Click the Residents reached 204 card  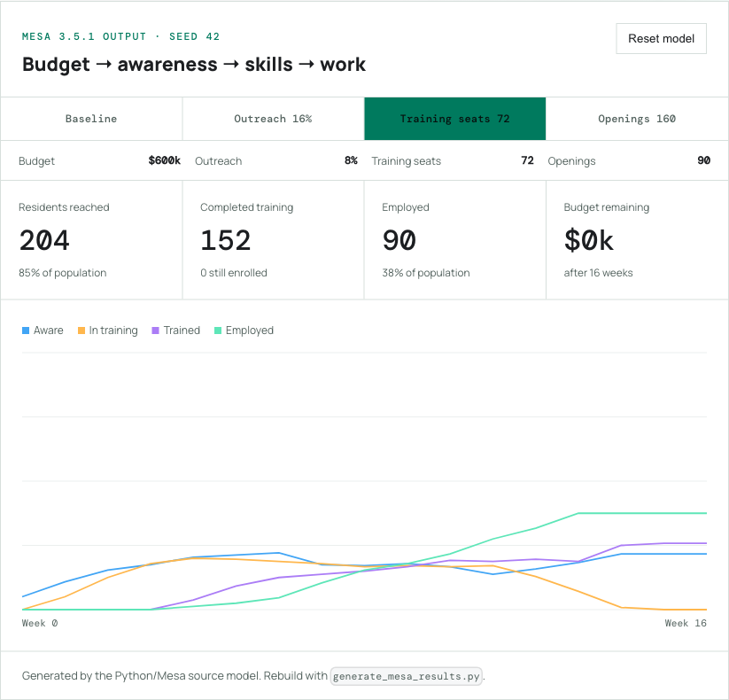pyautogui.click(x=91, y=240)
